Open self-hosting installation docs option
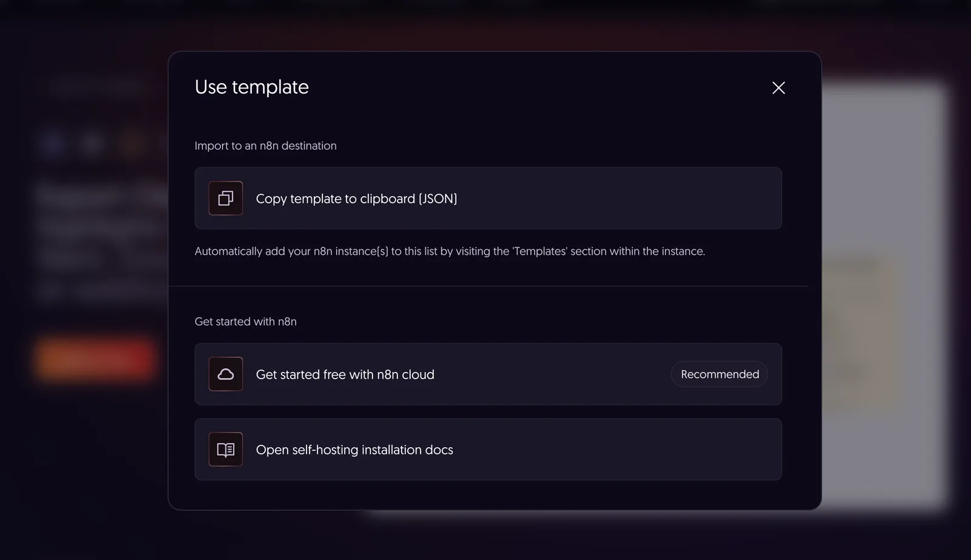 [488, 450]
